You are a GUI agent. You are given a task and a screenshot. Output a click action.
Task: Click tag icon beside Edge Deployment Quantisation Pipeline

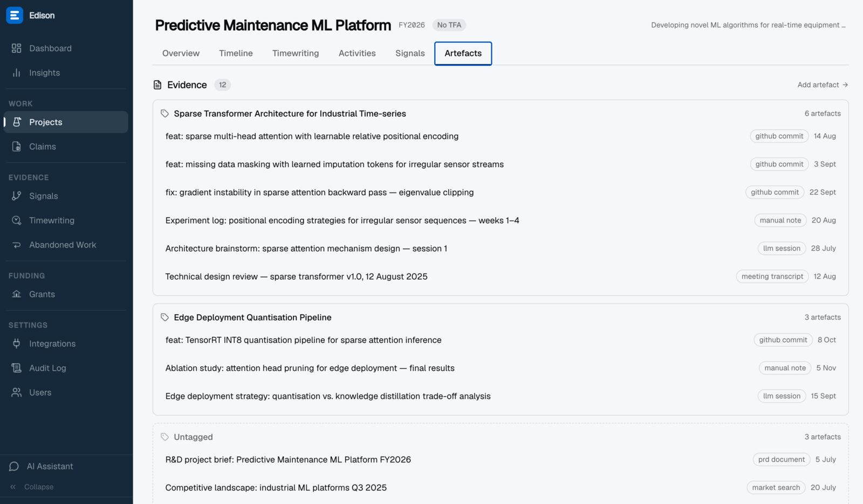tap(165, 317)
